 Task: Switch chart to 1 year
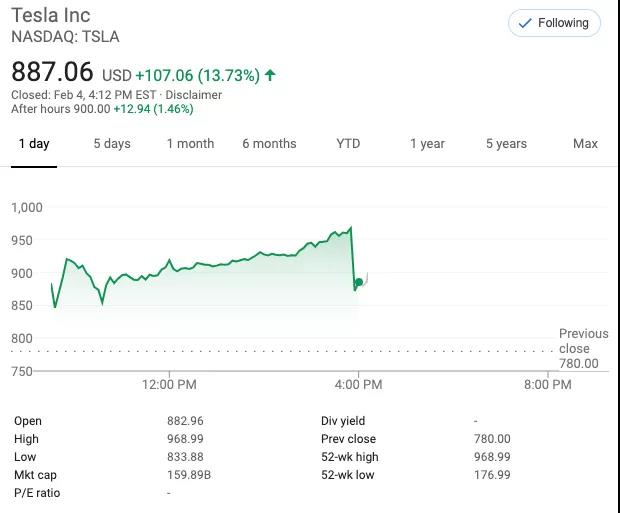click(x=427, y=144)
